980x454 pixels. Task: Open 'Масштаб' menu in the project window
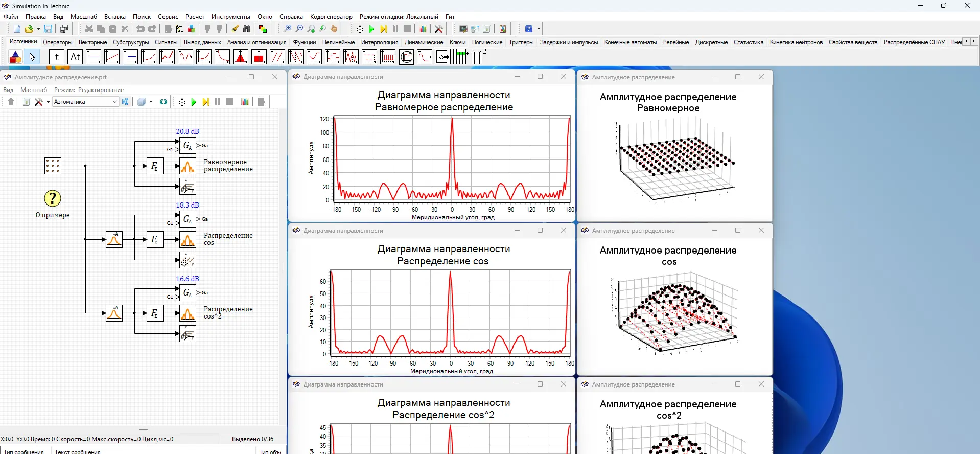pyautogui.click(x=34, y=90)
